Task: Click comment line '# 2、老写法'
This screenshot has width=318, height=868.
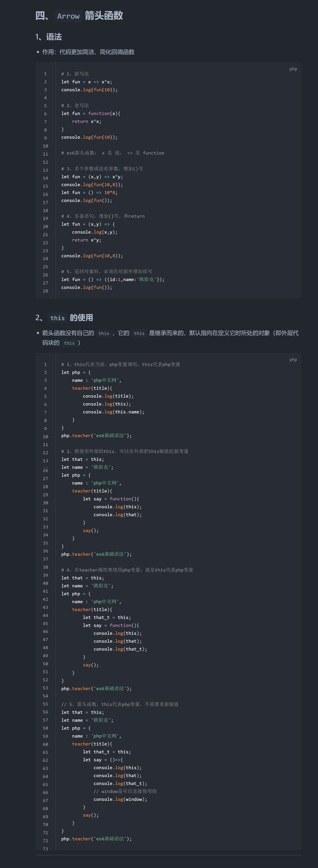Action: (75, 105)
